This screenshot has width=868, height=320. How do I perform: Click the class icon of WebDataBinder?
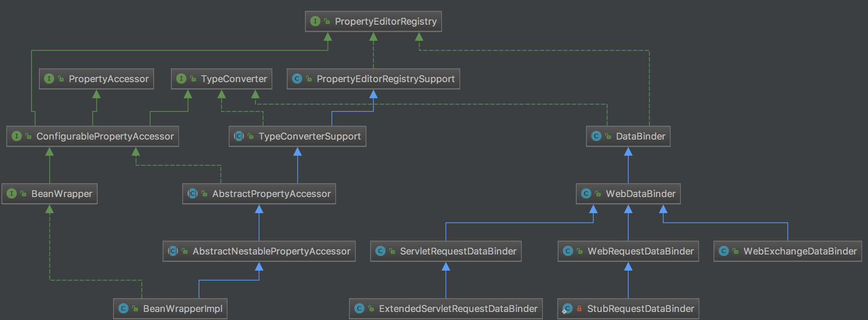point(586,193)
